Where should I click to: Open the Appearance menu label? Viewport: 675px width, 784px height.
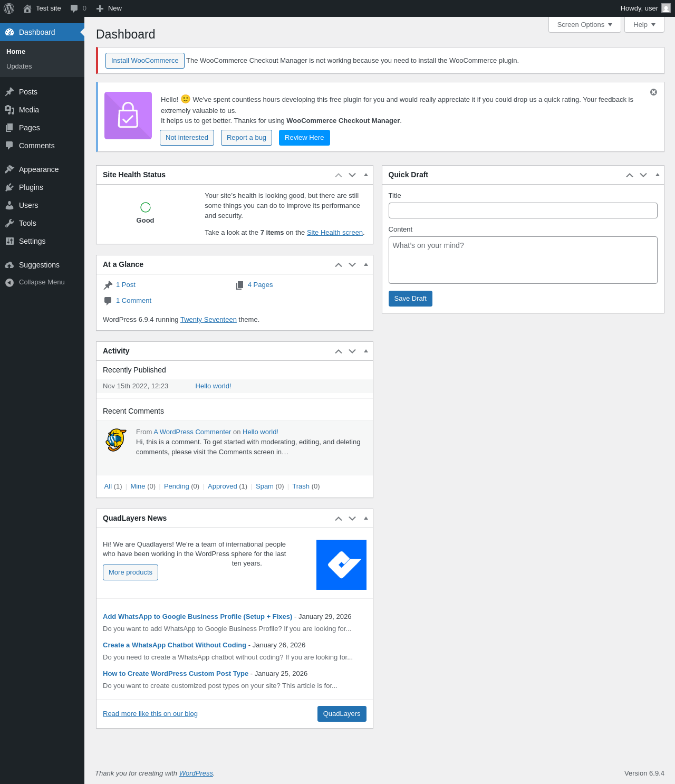[39, 169]
